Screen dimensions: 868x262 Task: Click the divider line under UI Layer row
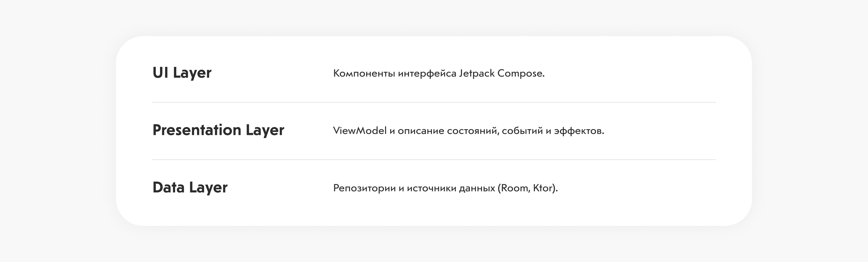pyautogui.click(x=434, y=102)
